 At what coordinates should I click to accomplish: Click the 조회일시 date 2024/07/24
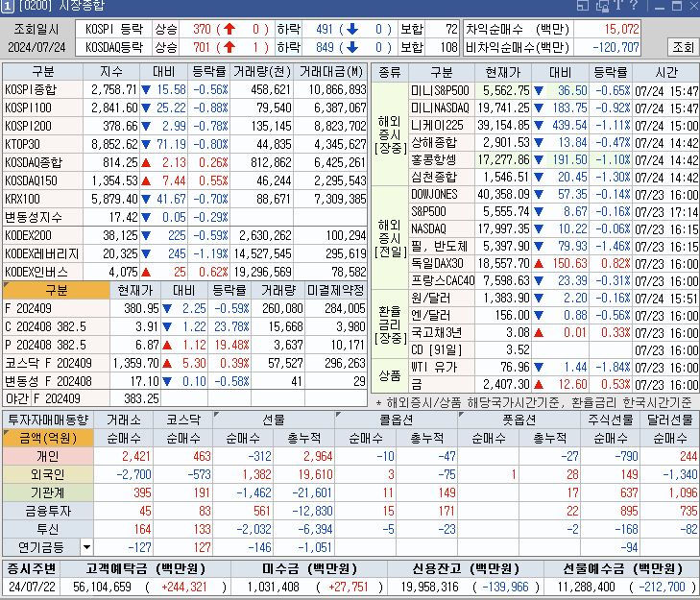point(36,47)
